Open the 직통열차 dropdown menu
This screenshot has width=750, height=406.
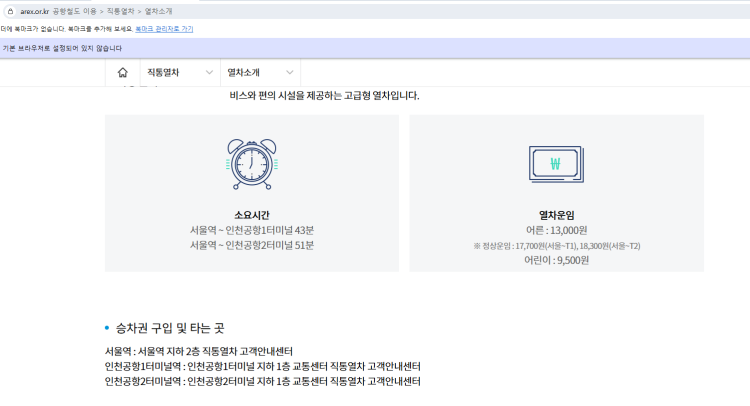coord(180,73)
